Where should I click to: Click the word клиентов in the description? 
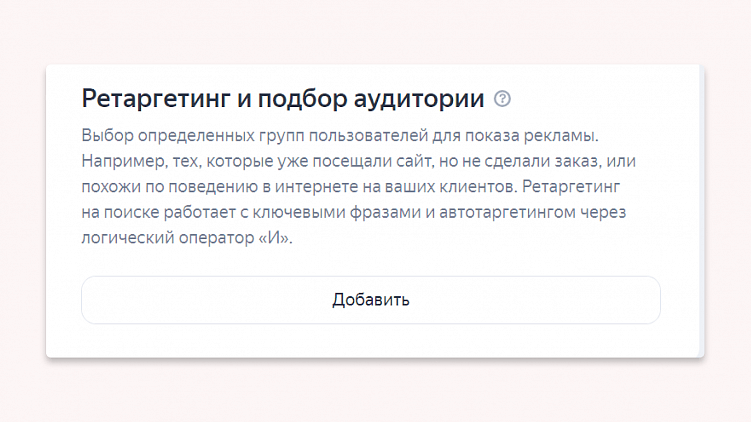[x=482, y=186]
